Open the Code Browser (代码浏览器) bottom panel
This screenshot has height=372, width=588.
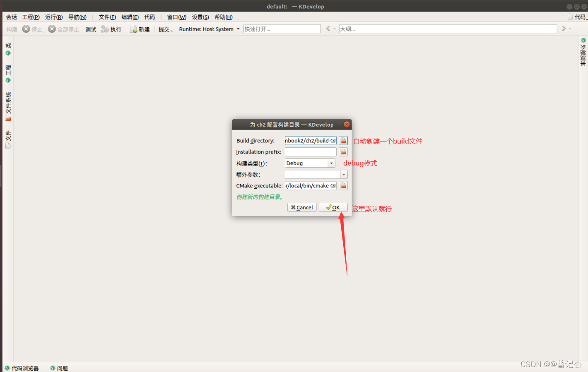[x=22, y=368]
